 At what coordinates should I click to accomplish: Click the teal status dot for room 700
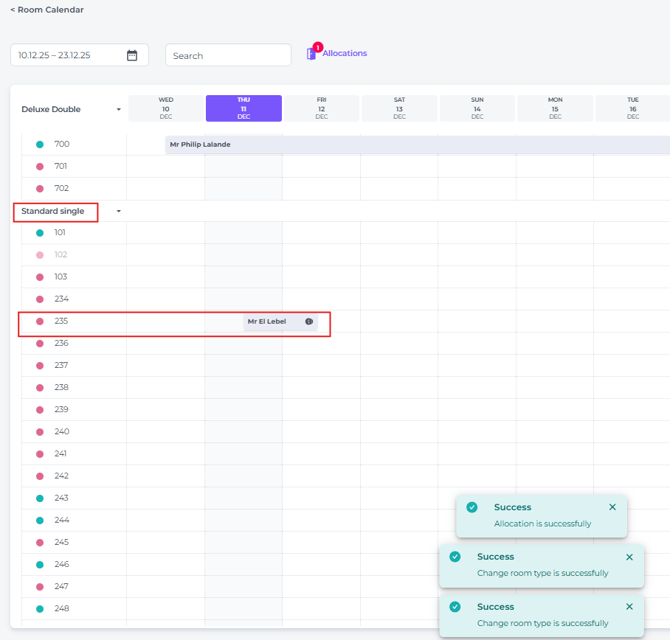point(40,145)
